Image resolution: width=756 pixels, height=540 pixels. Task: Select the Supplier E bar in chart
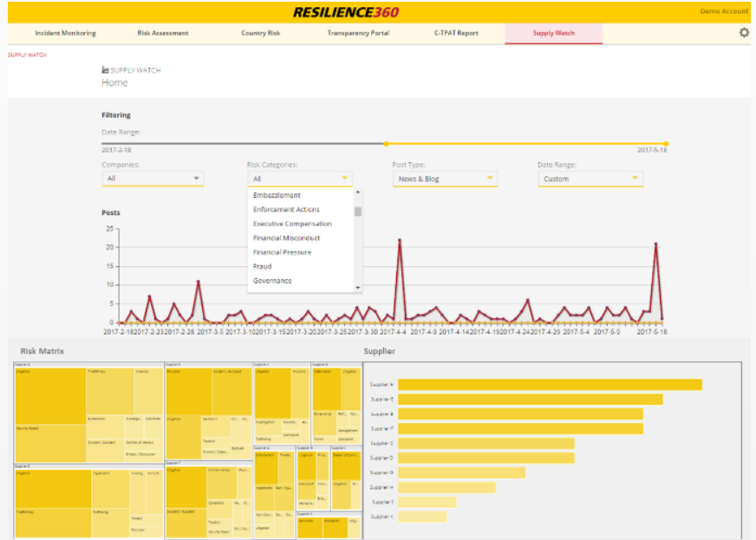tap(531, 400)
